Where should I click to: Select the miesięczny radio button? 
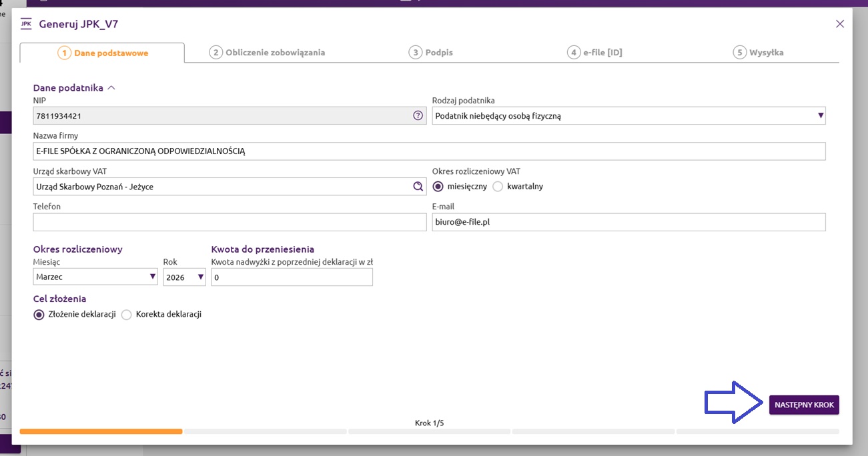(x=438, y=187)
